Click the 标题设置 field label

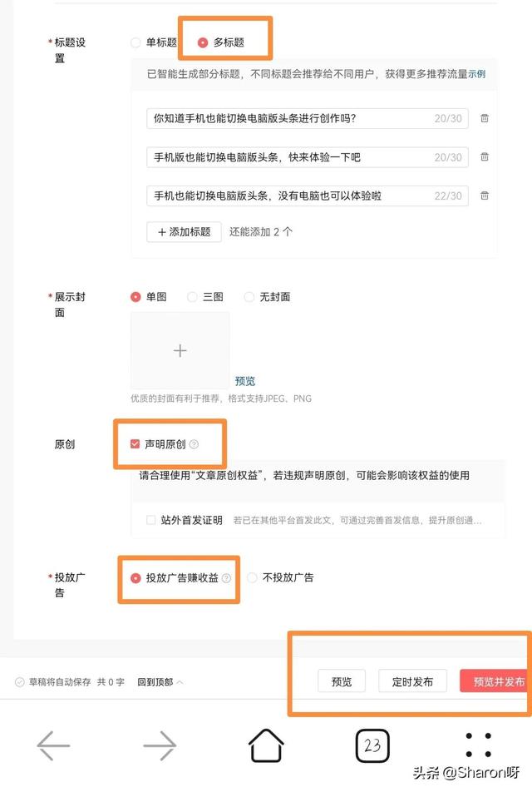click(x=70, y=50)
